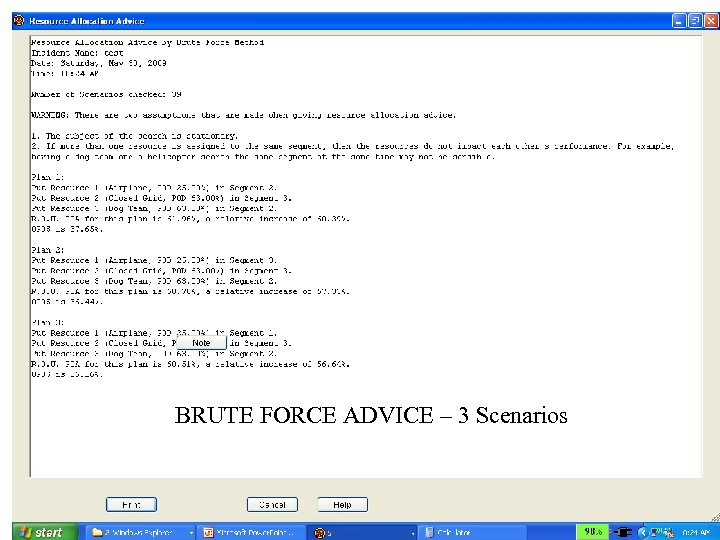Click the 'Plan 1:' heading text
Screen dimensions: 720x540
point(48,177)
